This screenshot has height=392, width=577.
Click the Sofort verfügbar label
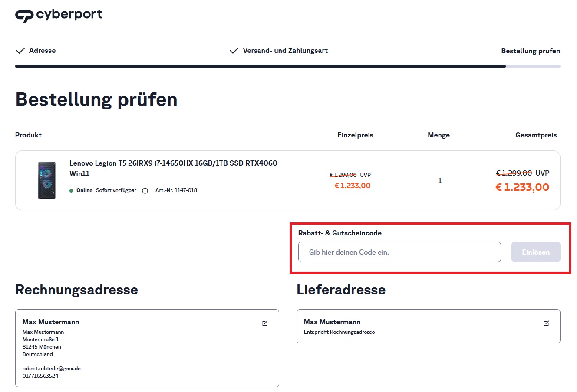pos(116,190)
